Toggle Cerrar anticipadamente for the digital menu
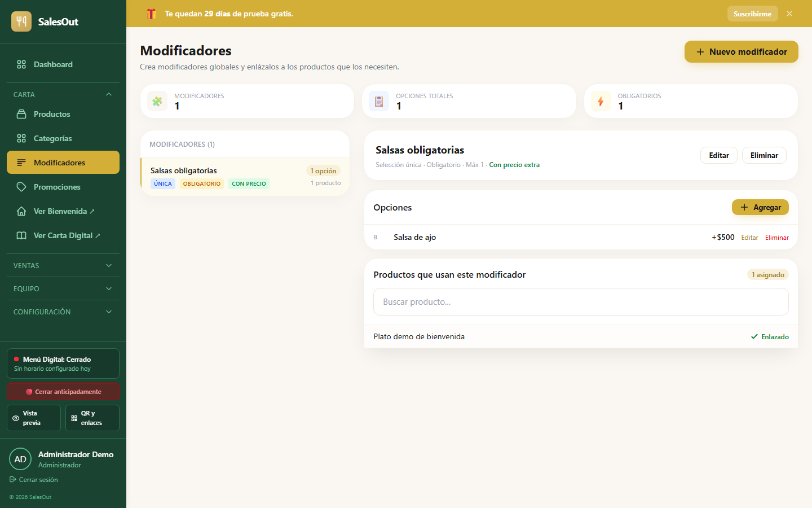The width and height of the screenshot is (812, 508). click(x=63, y=392)
